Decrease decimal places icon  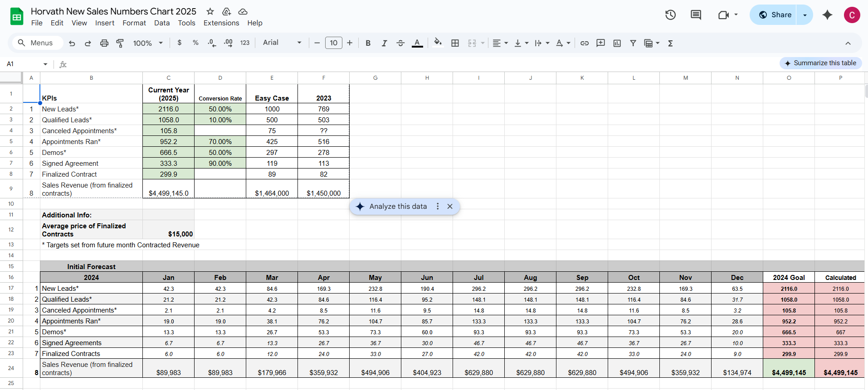pos(212,43)
